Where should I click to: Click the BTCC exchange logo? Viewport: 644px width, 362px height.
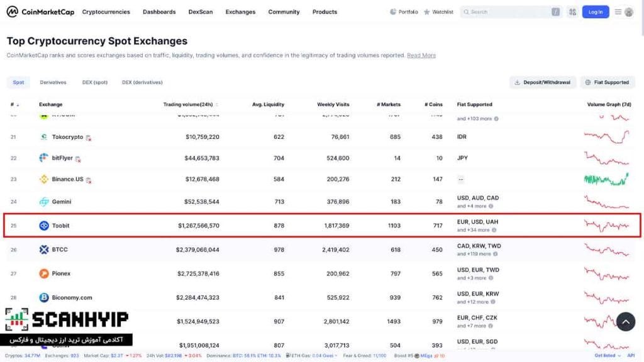tap(44, 249)
